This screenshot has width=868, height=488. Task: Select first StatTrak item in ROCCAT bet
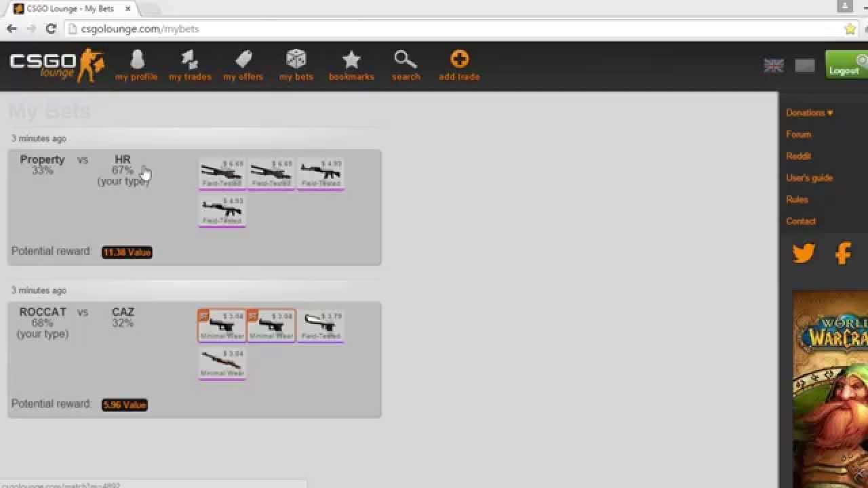(x=222, y=326)
